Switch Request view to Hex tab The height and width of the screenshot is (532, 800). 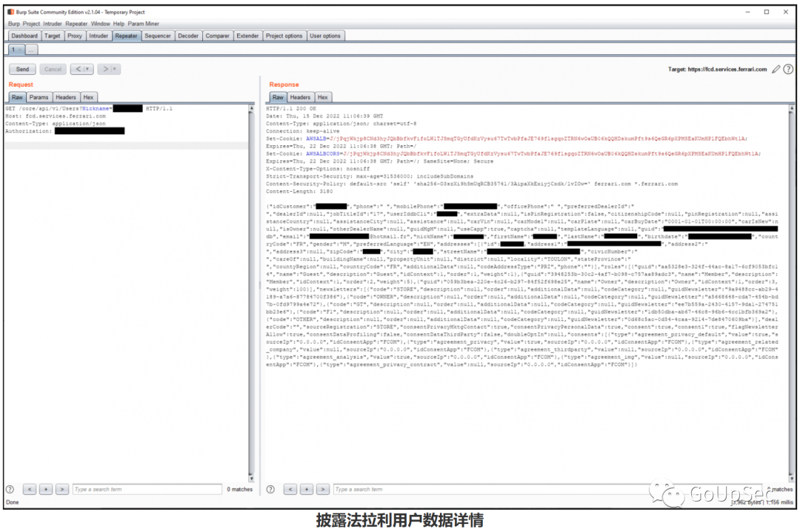click(88, 97)
